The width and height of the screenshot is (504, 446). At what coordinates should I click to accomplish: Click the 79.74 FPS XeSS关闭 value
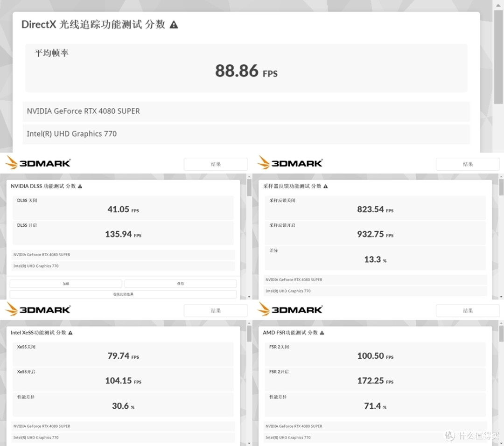pyautogui.click(x=123, y=356)
